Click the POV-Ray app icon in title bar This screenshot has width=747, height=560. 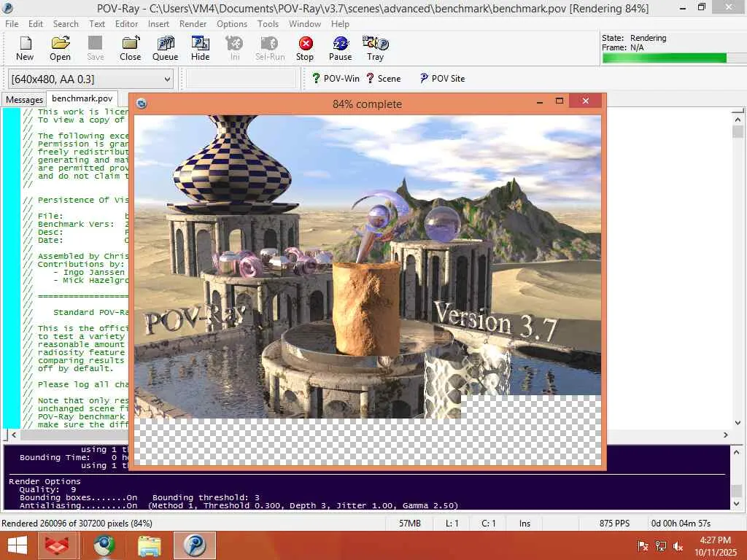coord(8,8)
